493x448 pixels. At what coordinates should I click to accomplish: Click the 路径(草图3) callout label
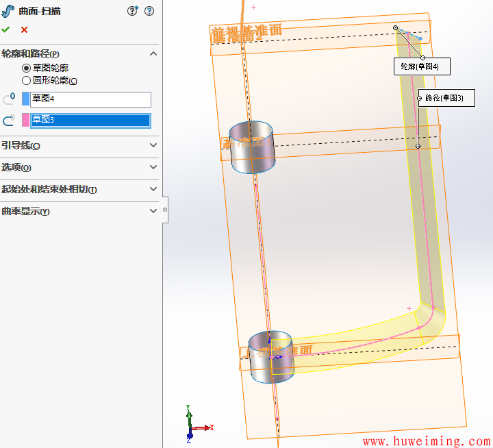[445, 98]
